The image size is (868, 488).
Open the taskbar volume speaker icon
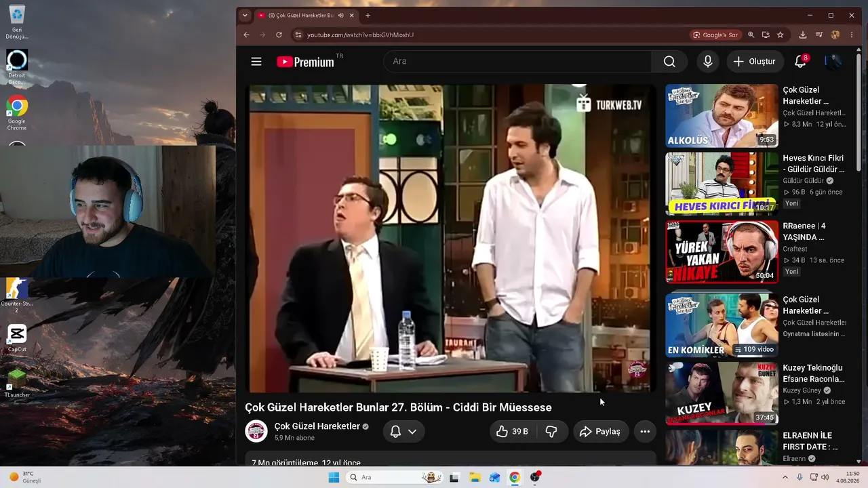pyautogui.click(x=825, y=477)
